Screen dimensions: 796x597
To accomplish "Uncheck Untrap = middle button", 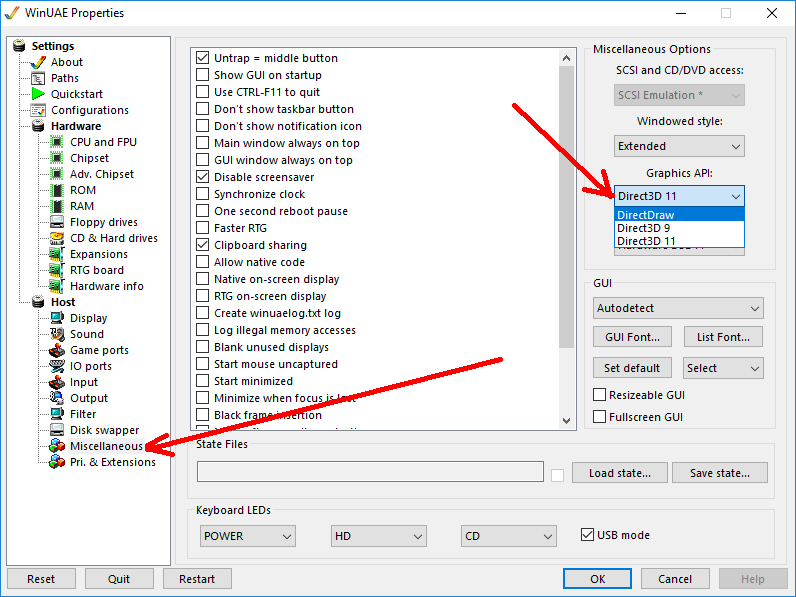I will 203,58.
